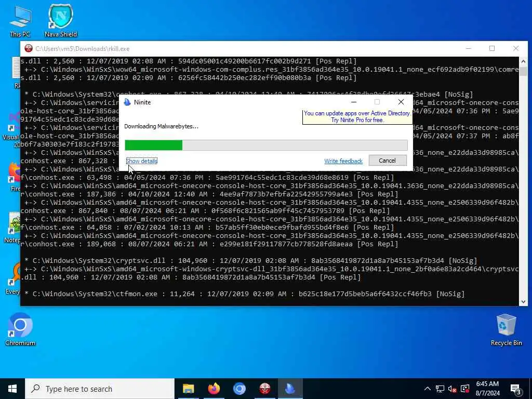Click the rkill icon in the console title bar
The width and height of the screenshot is (532, 399).
[x=29, y=48]
